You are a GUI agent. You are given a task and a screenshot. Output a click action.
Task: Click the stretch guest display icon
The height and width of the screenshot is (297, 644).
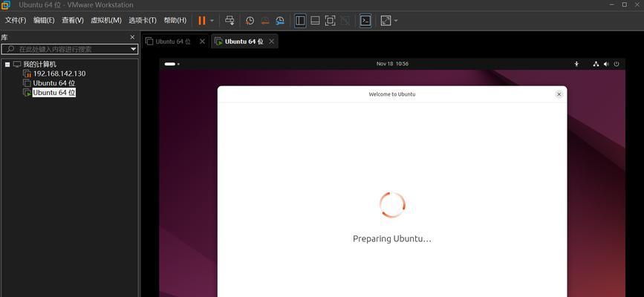[386, 21]
